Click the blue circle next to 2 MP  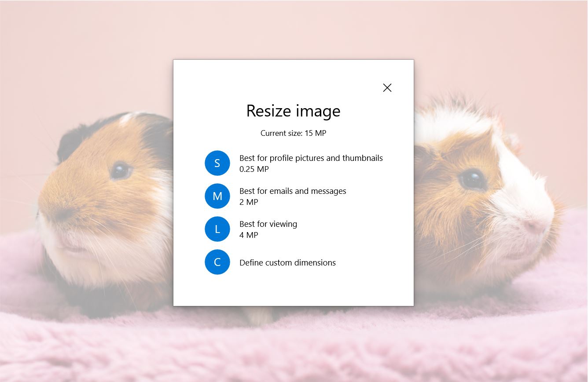pyautogui.click(x=217, y=196)
